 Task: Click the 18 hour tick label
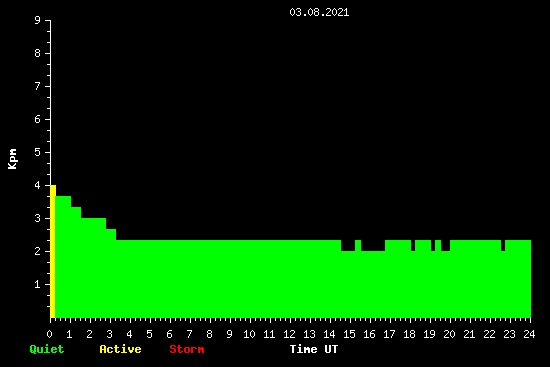409,334
